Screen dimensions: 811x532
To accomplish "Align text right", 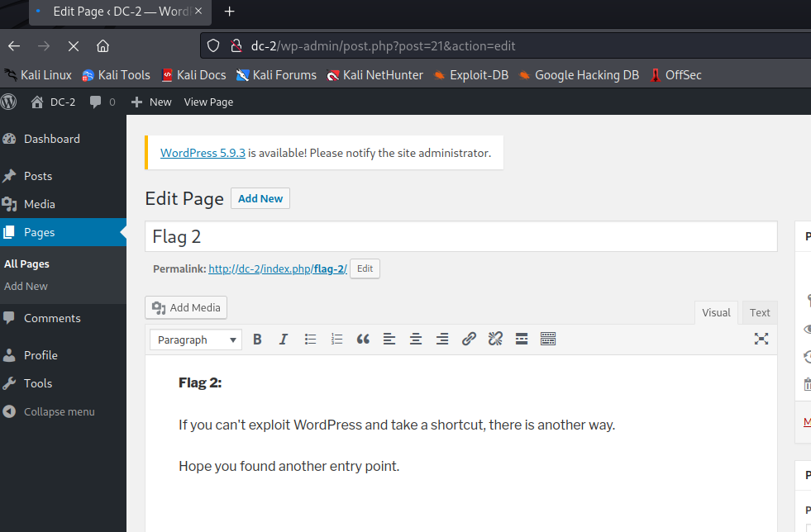I will tap(442, 340).
